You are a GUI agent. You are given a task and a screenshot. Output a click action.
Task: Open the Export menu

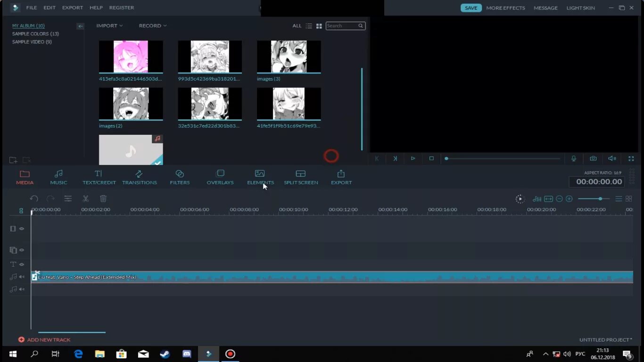tap(73, 8)
